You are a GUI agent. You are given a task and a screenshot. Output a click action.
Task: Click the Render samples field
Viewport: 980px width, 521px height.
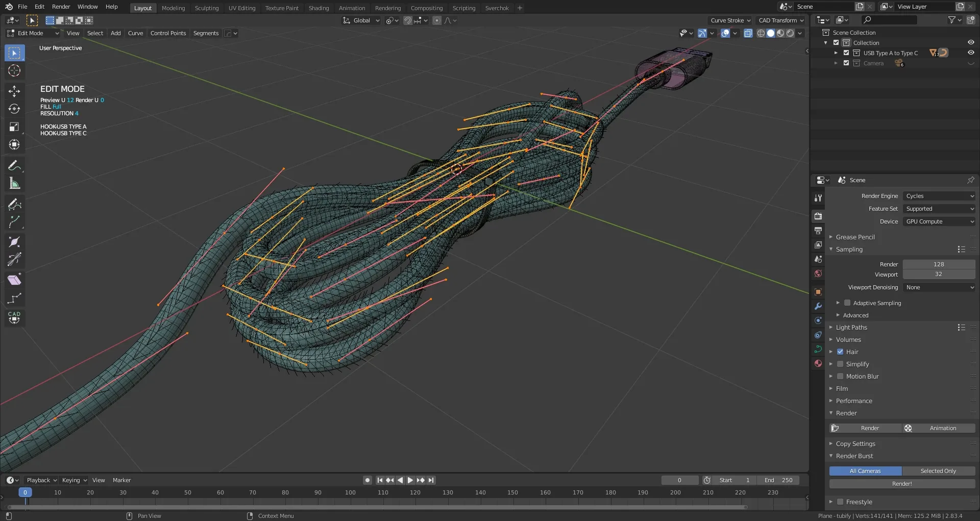[938, 264]
